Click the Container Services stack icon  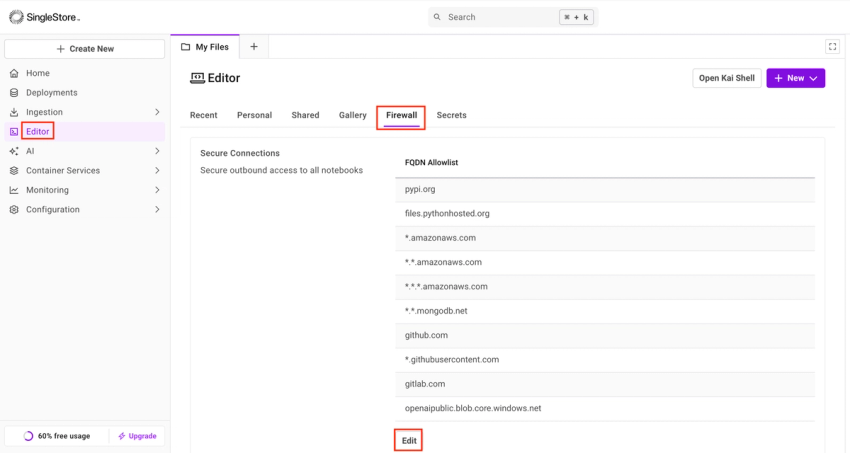[14, 171]
